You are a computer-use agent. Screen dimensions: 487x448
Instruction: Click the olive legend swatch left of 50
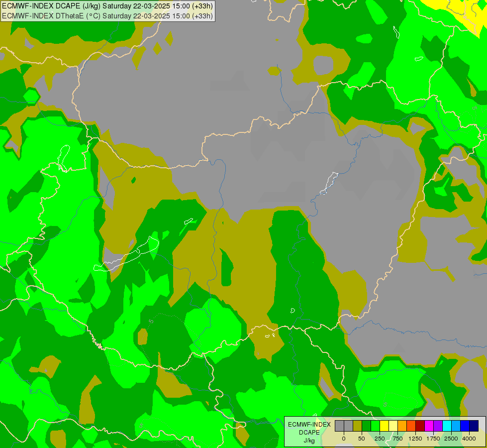coord(358,426)
